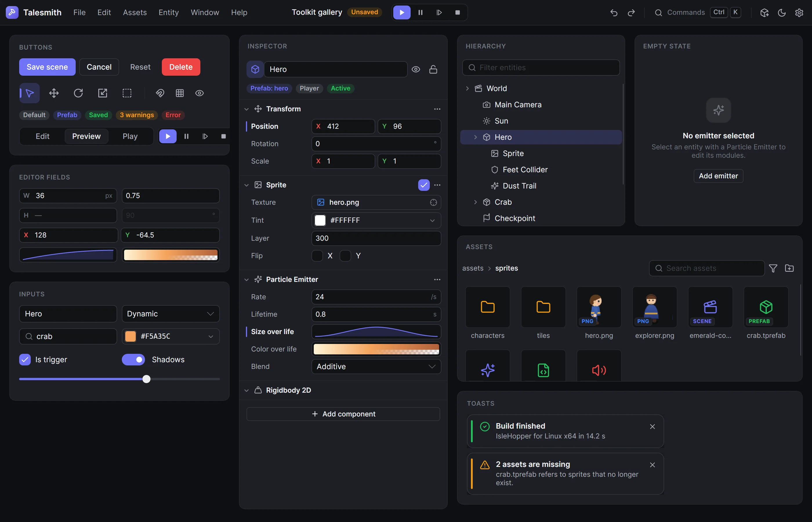Open the Window menu
The image size is (812, 522).
205,12
